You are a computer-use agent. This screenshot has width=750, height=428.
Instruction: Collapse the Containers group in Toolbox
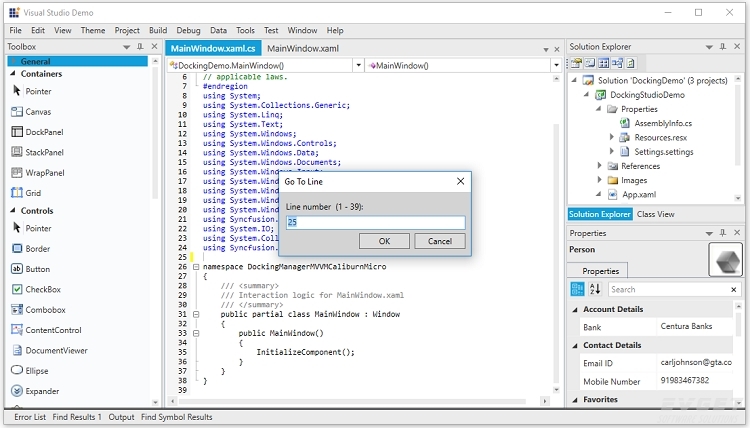click(x=13, y=74)
